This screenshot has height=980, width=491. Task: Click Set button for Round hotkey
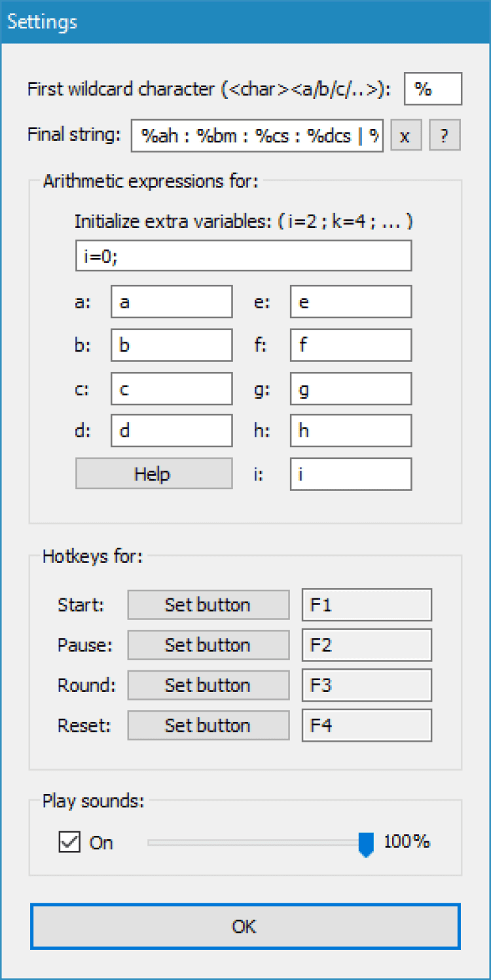click(x=208, y=685)
